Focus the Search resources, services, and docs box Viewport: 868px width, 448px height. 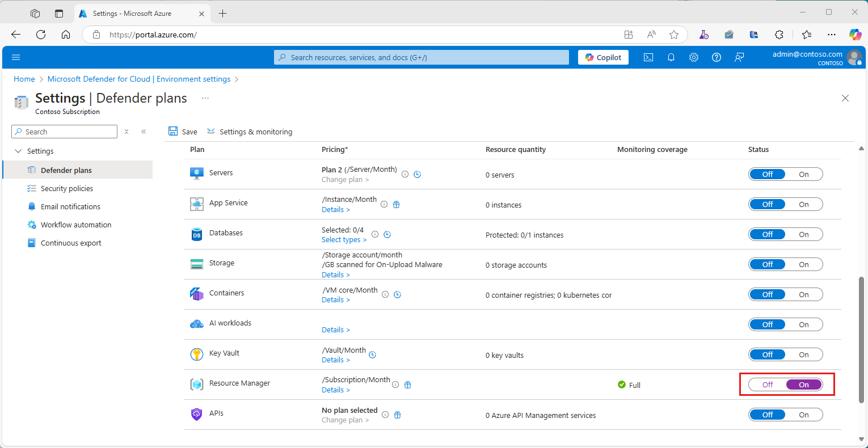(422, 57)
